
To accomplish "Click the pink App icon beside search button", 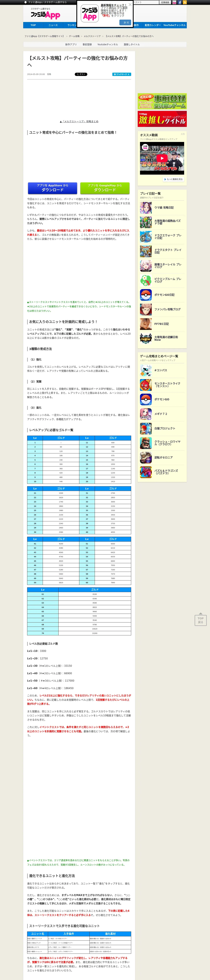I will pyautogui.click(x=174, y=2).
